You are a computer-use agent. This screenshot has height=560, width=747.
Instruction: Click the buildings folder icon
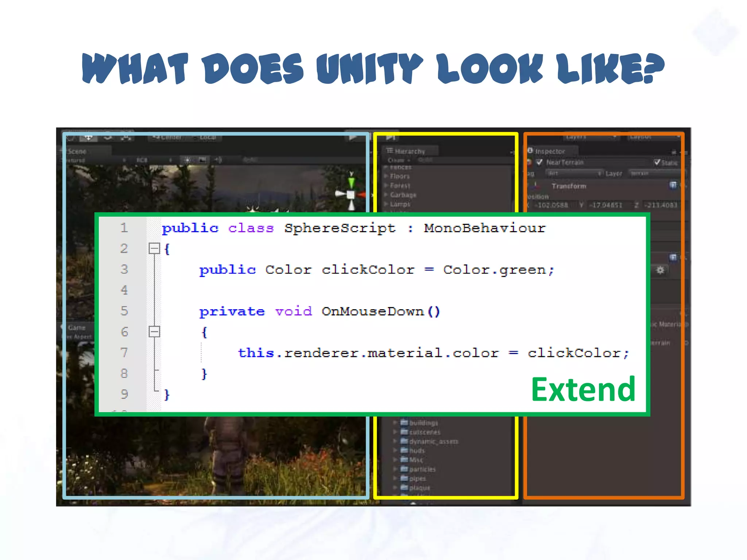pos(404,422)
